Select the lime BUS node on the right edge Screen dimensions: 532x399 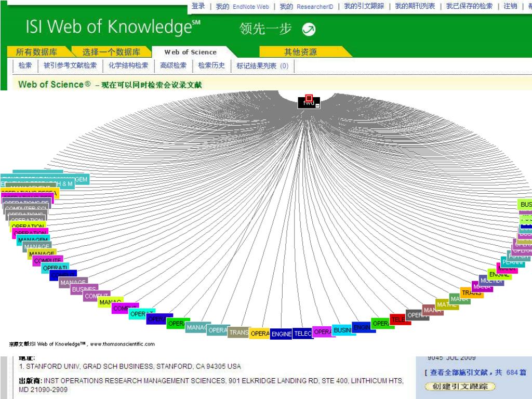(525, 204)
